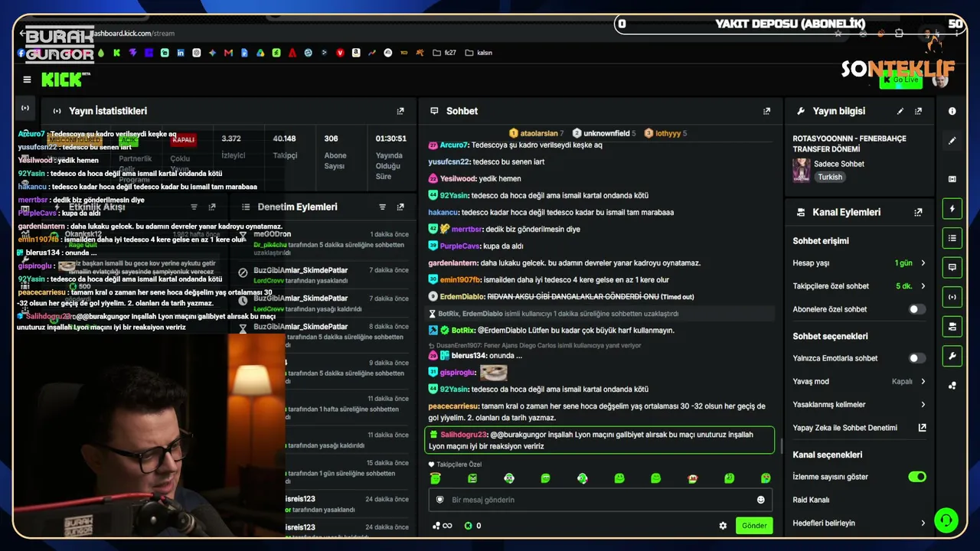Click the pencil icon in right sidebar
The width and height of the screenshot is (980, 551).
952,141
